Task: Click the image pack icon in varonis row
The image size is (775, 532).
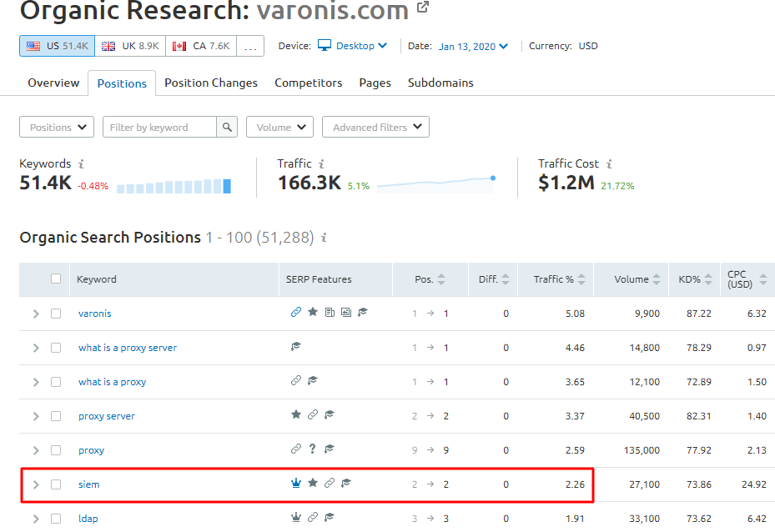Action: [x=346, y=312]
